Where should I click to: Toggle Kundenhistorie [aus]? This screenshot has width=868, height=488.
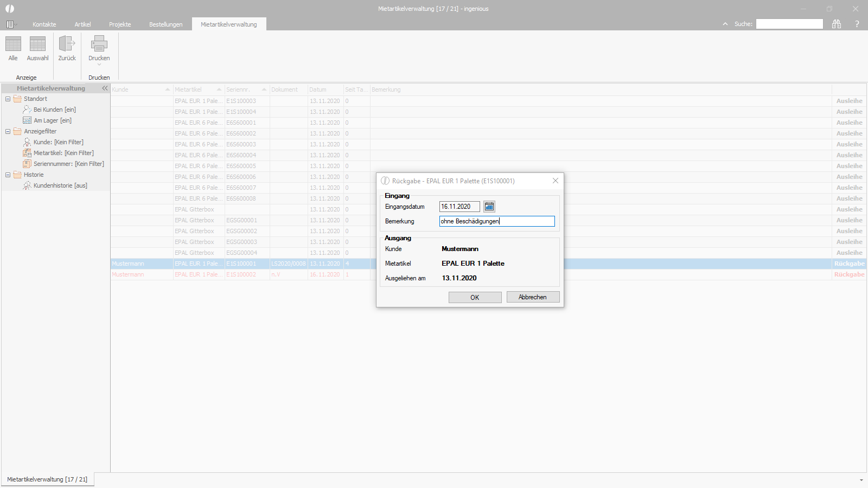pos(55,185)
